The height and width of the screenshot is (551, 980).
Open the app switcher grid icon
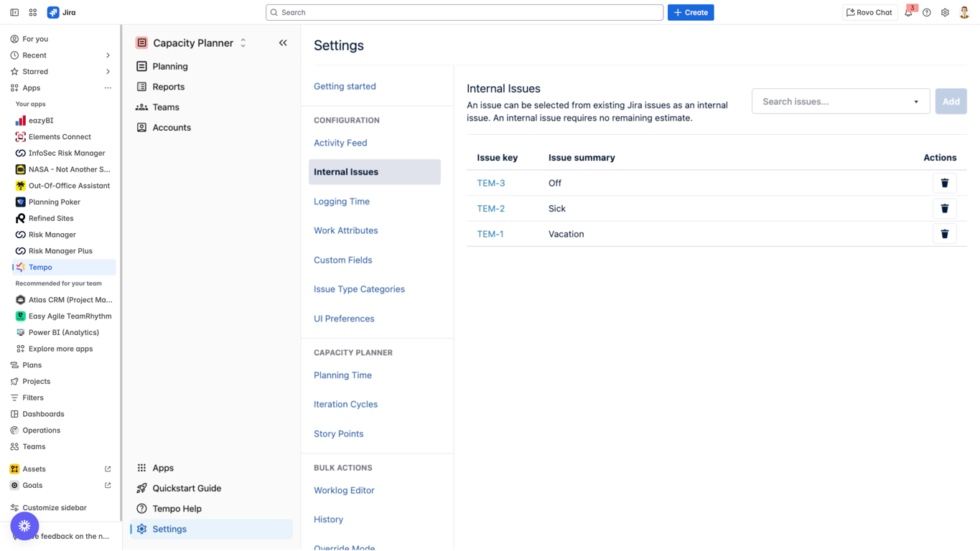33,12
